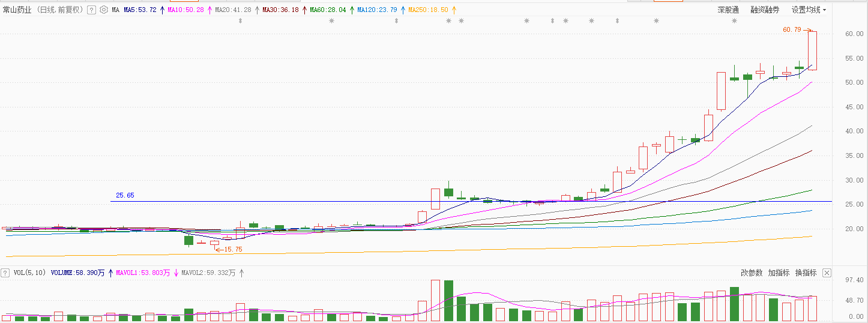Screen dimensions: 868x323
Task: Click the VOLUME:58.390万 value
Action: tap(77, 273)
